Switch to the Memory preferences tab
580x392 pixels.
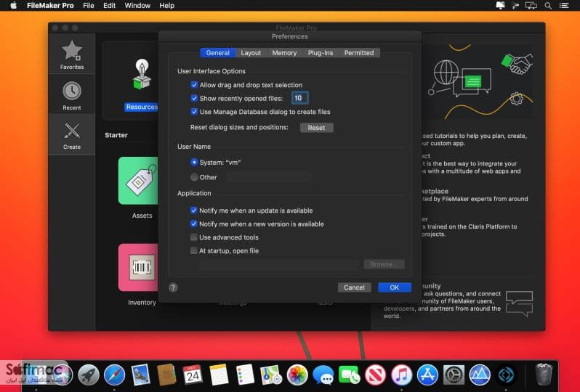pyautogui.click(x=284, y=53)
